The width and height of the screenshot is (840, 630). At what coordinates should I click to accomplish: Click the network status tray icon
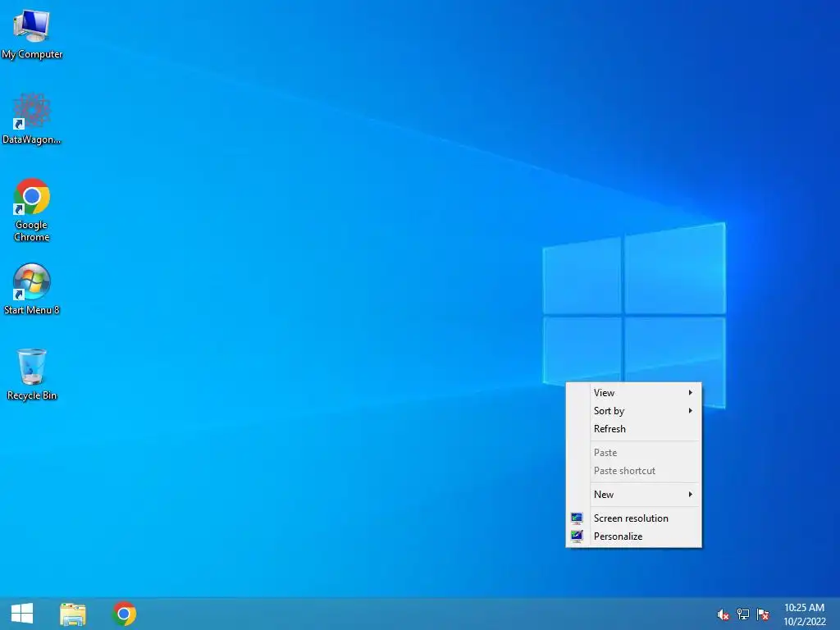(743, 614)
